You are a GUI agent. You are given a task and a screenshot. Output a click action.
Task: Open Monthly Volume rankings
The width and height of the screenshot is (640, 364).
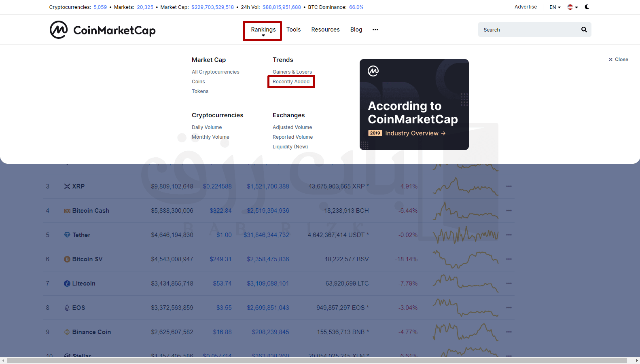210,137
